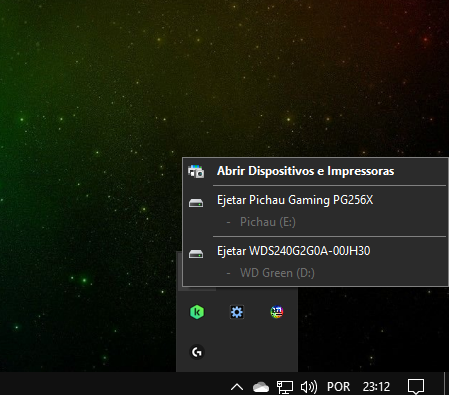This screenshot has width=449, height=395.
Task: Click the POR language indicator
Action: [338, 387]
